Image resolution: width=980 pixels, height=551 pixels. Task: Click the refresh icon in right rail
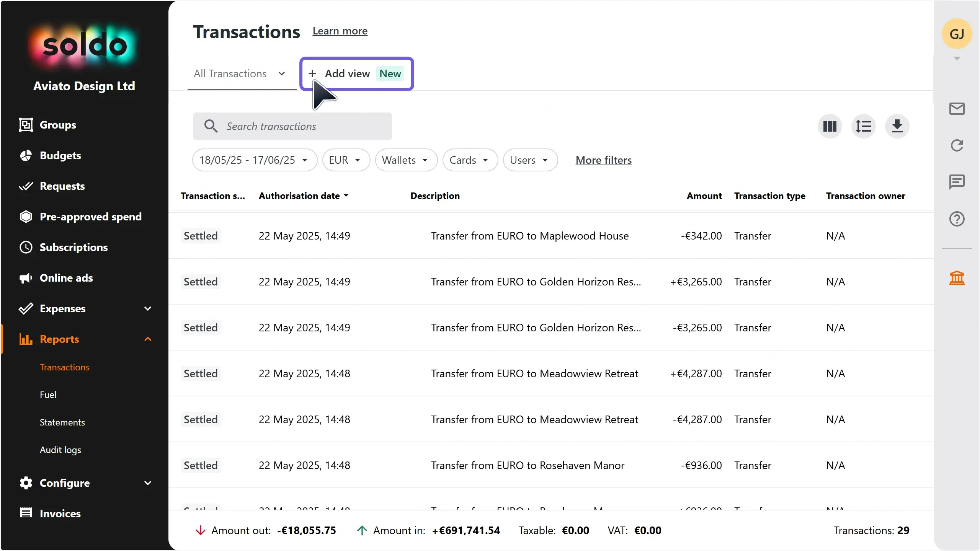(957, 145)
